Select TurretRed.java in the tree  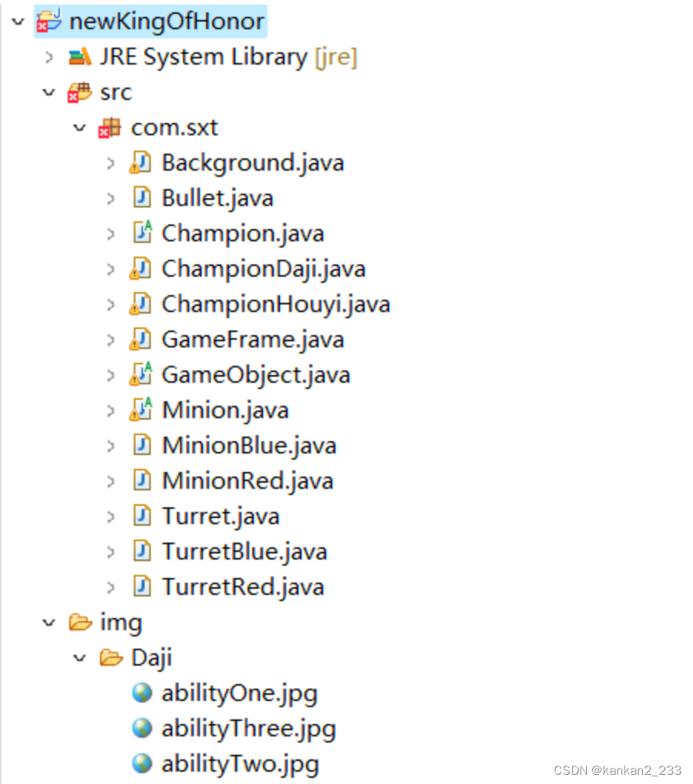point(243,587)
